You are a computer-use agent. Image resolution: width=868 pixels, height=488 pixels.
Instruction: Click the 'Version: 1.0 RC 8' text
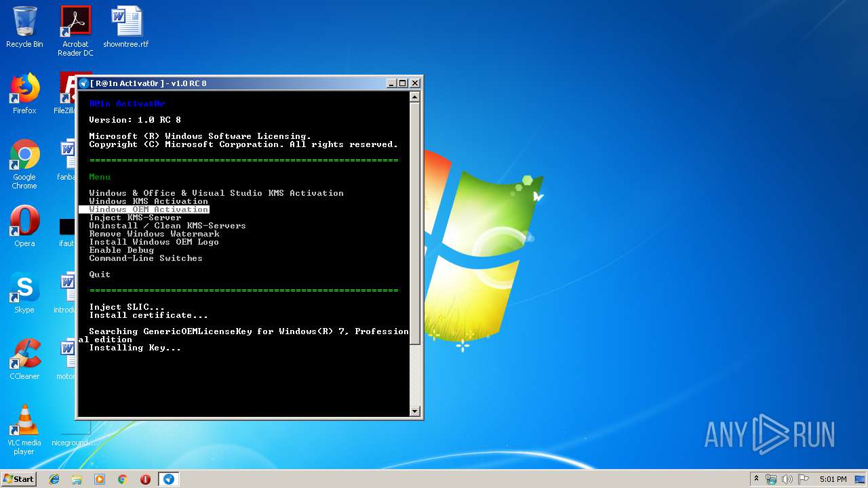pos(135,120)
